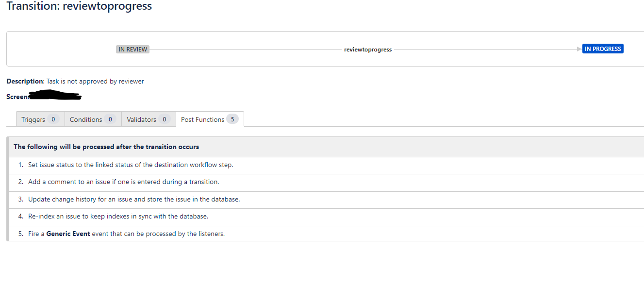This screenshot has height=286, width=644.
Task: Click the reviewtoprogress transition label
Action: [x=368, y=50]
